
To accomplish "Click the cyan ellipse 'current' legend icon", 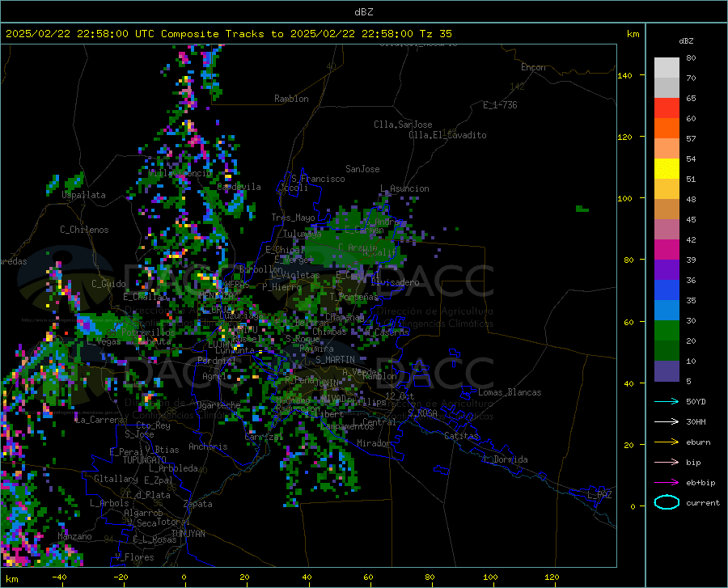I will [x=667, y=502].
